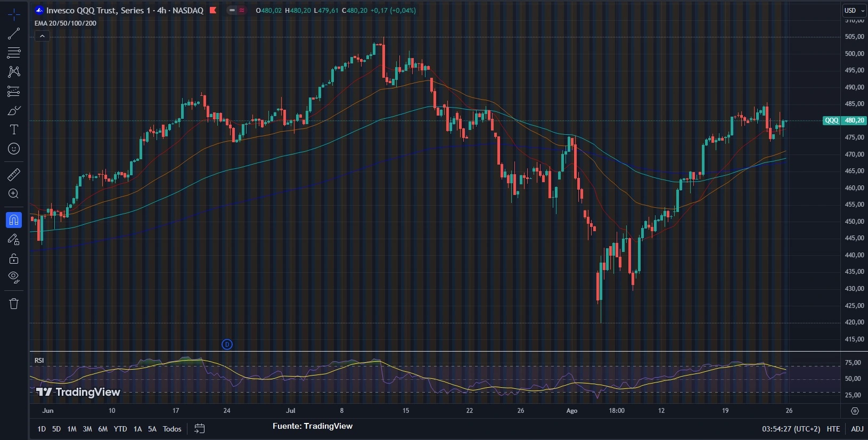Select the trend line drawing tool
The width and height of the screenshot is (868, 440).
pos(14,34)
